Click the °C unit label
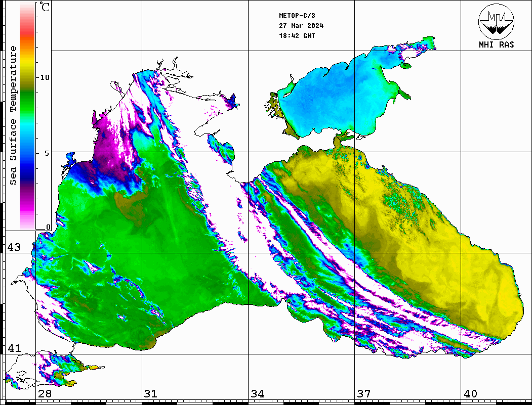 click(x=45, y=7)
